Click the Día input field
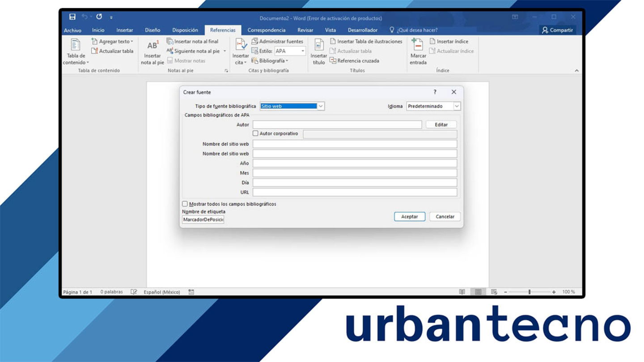 [x=355, y=183]
